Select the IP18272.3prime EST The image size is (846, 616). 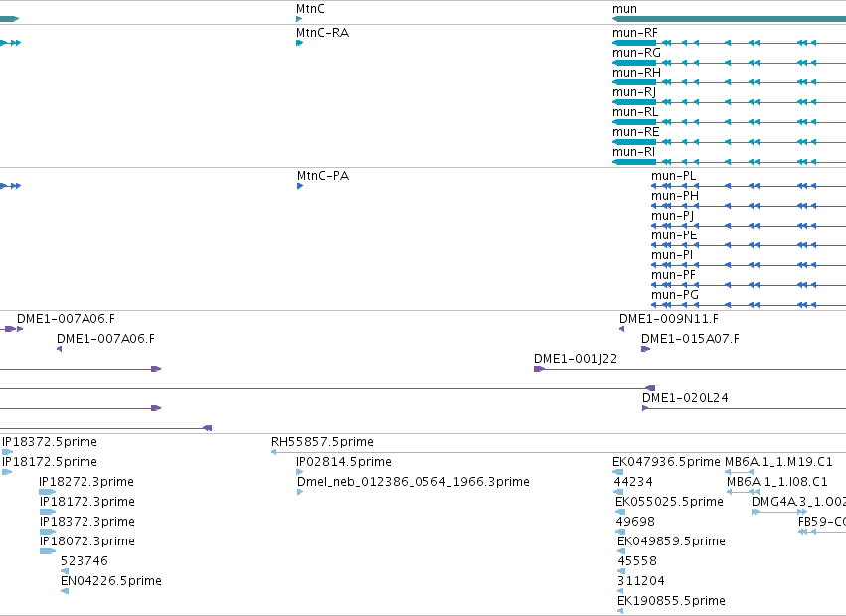click(86, 482)
